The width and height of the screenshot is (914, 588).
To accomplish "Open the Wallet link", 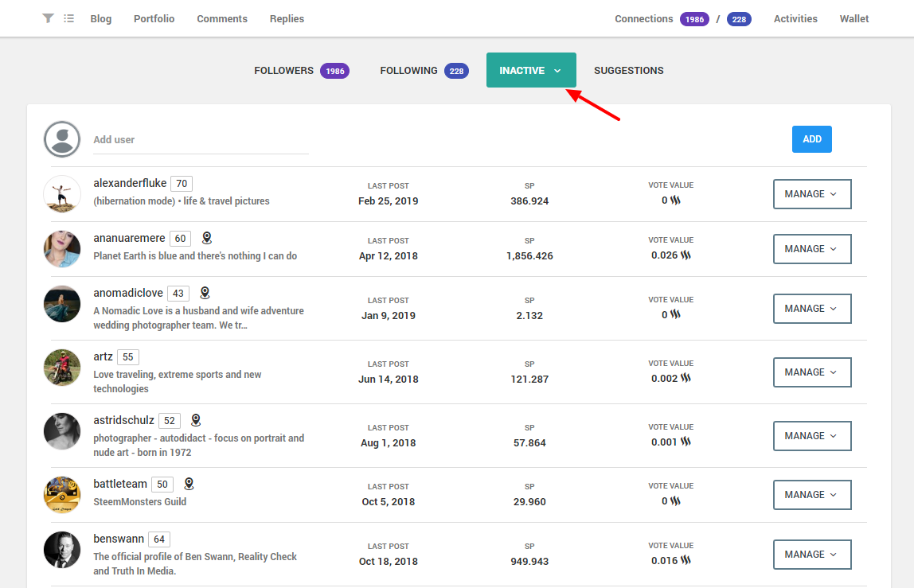I will (853, 18).
